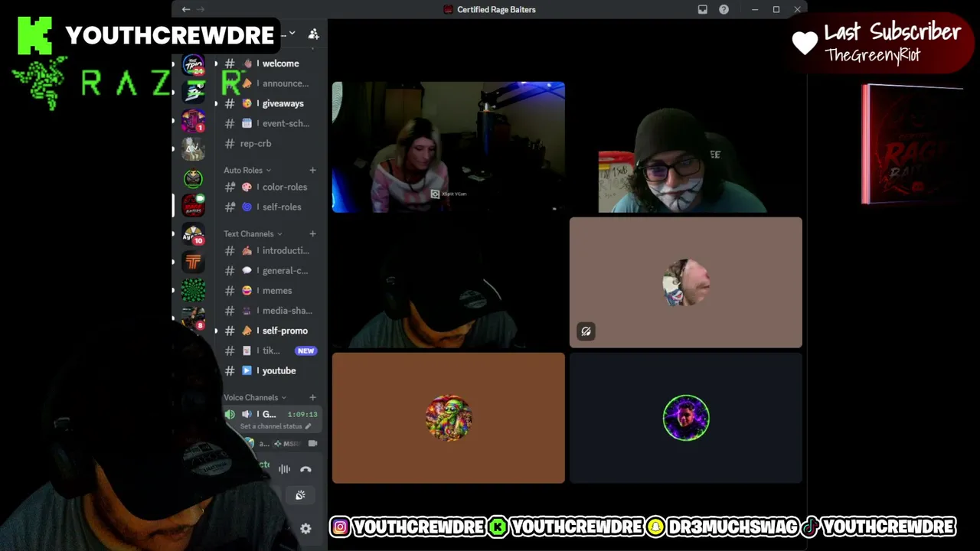This screenshot has height=551, width=980.
Task: Open the server with 10 notifications badge
Action: (194, 235)
